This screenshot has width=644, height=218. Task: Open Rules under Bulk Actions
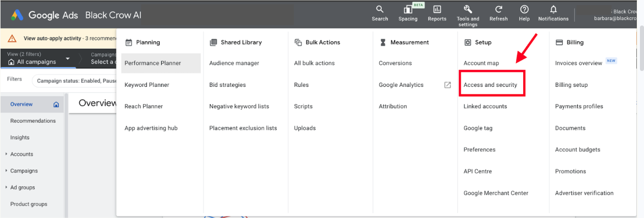301,85
